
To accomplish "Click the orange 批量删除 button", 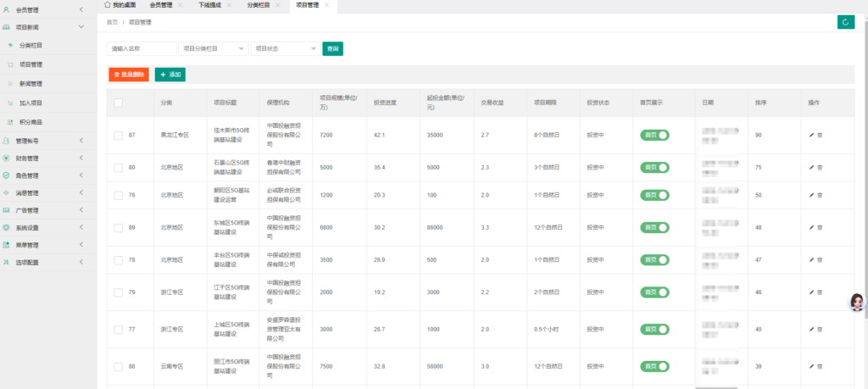I will [x=129, y=75].
